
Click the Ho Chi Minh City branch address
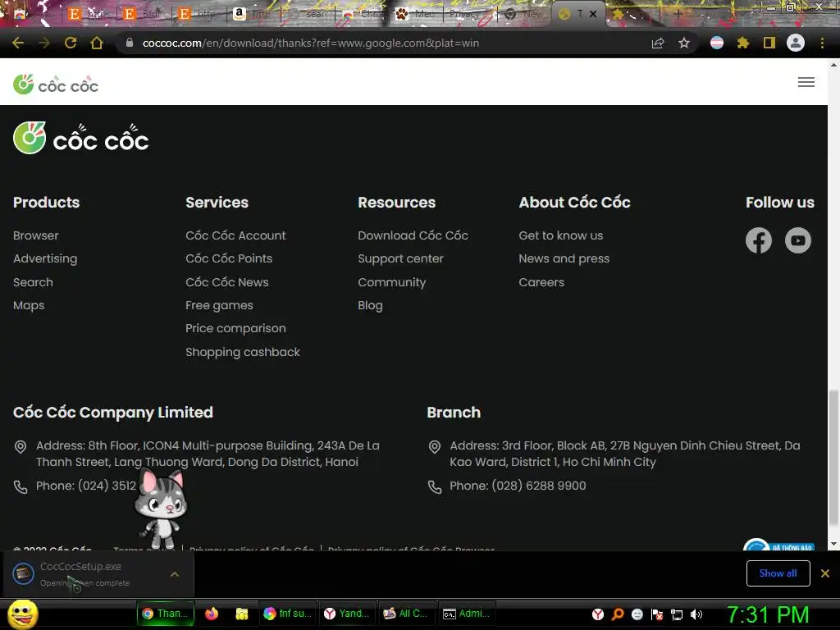click(x=624, y=454)
